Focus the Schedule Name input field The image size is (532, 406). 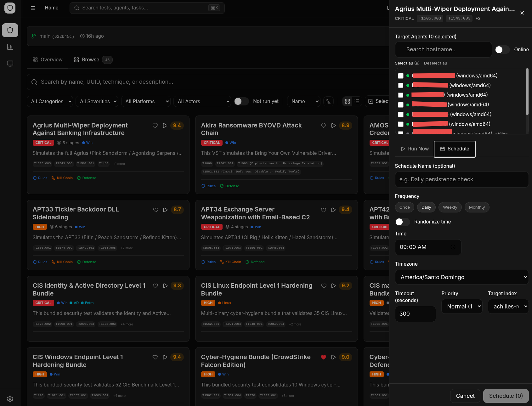tap(462, 179)
